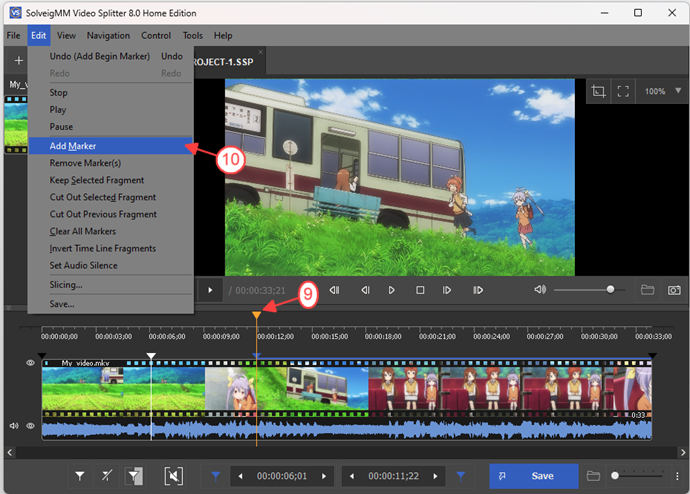Open the Control menu
The height and width of the screenshot is (494, 690).
point(156,35)
